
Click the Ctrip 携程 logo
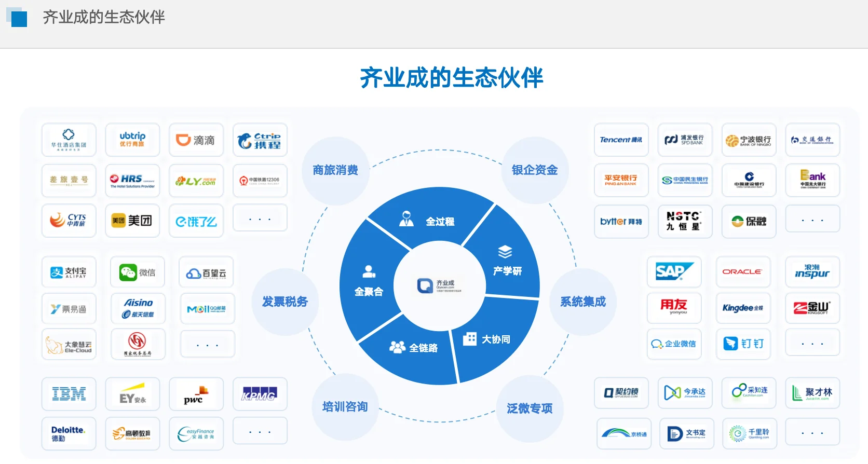(x=260, y=140)
